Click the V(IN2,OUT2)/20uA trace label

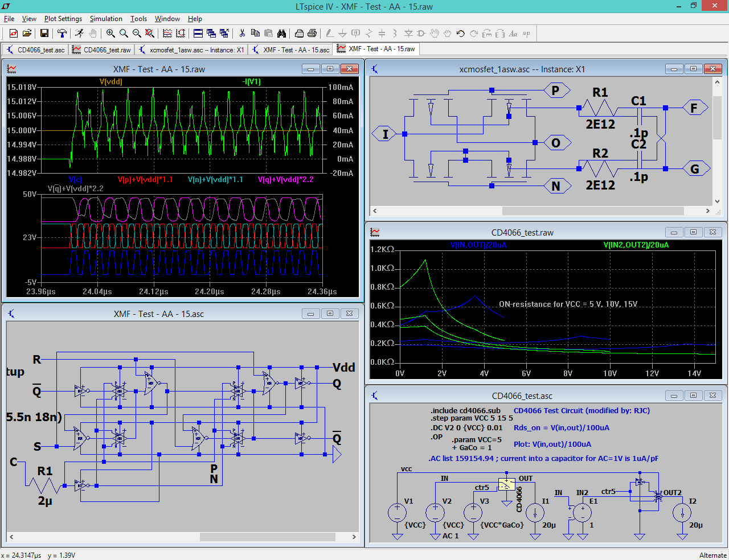[636, 245]
